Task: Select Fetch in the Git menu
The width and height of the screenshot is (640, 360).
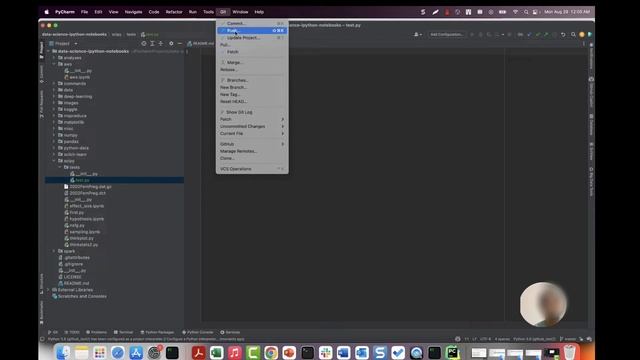Action: [252, 52]
